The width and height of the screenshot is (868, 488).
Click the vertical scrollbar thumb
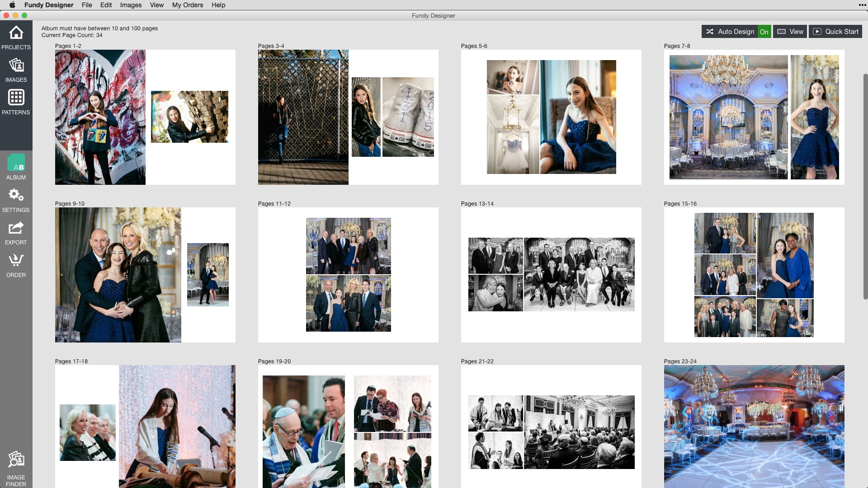865,186
